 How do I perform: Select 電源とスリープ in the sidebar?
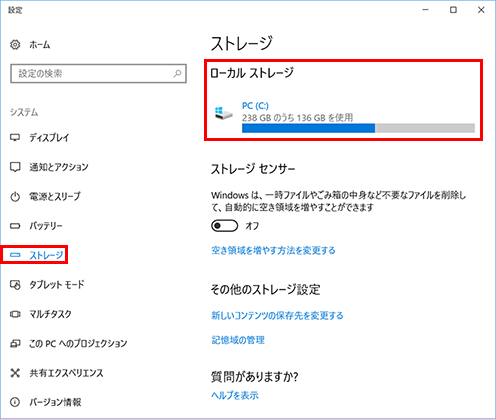[55, 196]
